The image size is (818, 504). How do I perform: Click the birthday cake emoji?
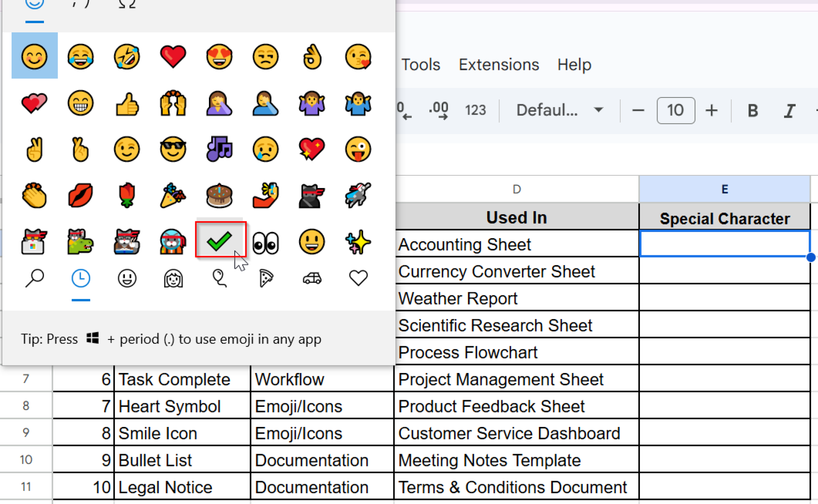coord(219,195)
